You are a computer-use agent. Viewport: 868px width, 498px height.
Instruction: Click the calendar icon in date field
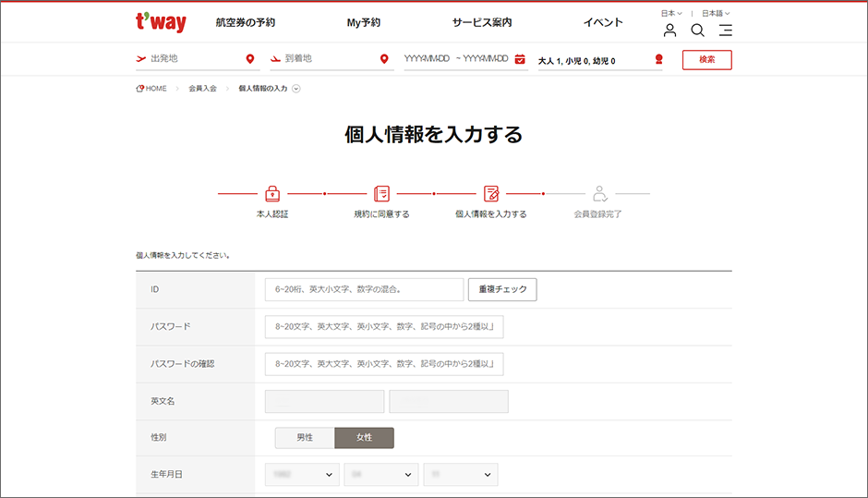(x=520, y=60)
